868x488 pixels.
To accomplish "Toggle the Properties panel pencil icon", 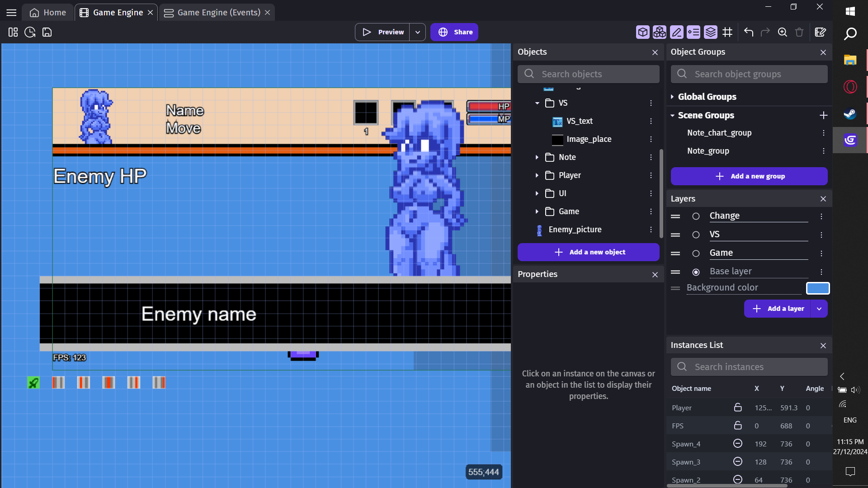I will (677, 32).
